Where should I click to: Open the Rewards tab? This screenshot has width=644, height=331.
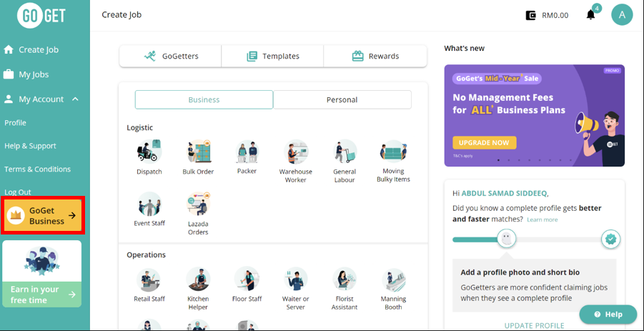pos(375,56)
